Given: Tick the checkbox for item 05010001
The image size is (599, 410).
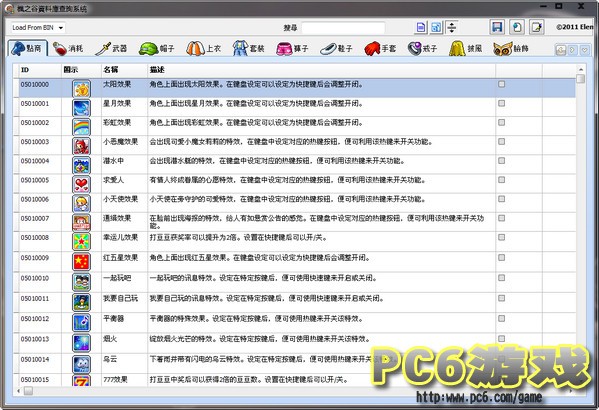Looking at the screenshot, I should click(x=501, y=103).
